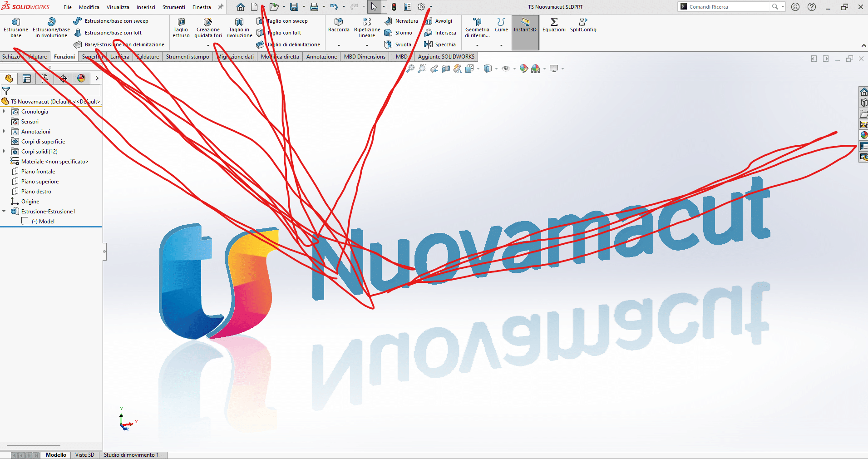This screenshot has height=459, width=868.
Task: Click the SplitConfig icon
Action: (583, 25)
